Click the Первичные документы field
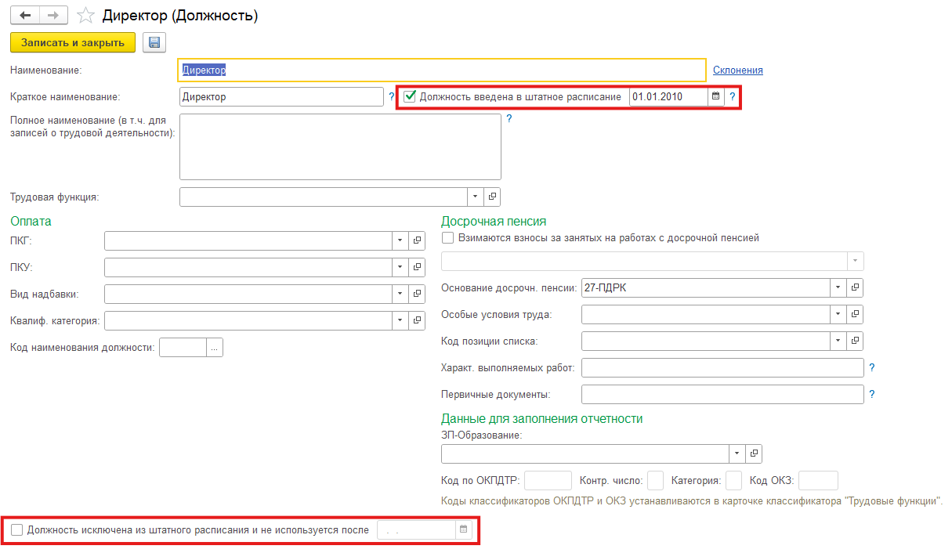The image size is (952, 560). point(722,395)
